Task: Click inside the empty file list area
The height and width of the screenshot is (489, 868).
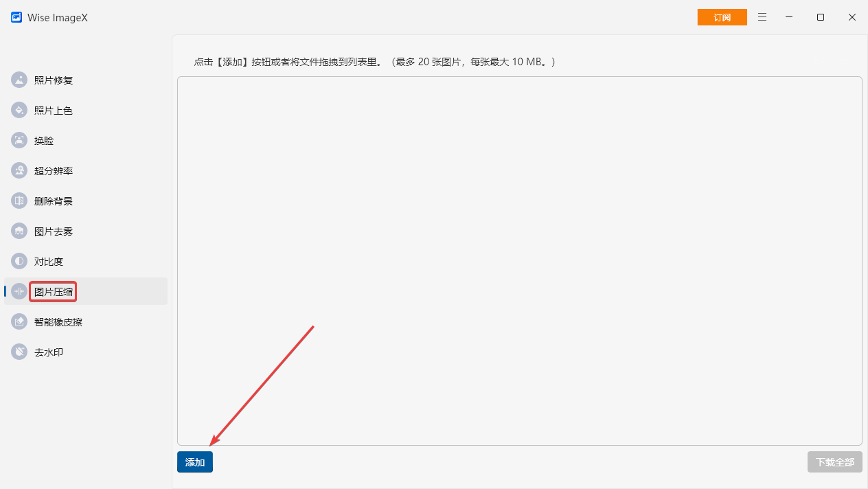Action: 519,261
